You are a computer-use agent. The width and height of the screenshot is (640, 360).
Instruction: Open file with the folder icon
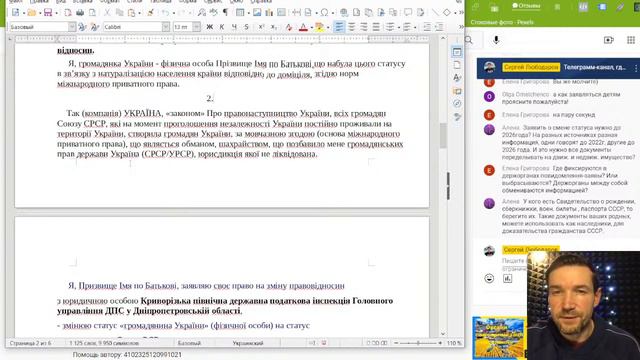[x=31, y=13]
